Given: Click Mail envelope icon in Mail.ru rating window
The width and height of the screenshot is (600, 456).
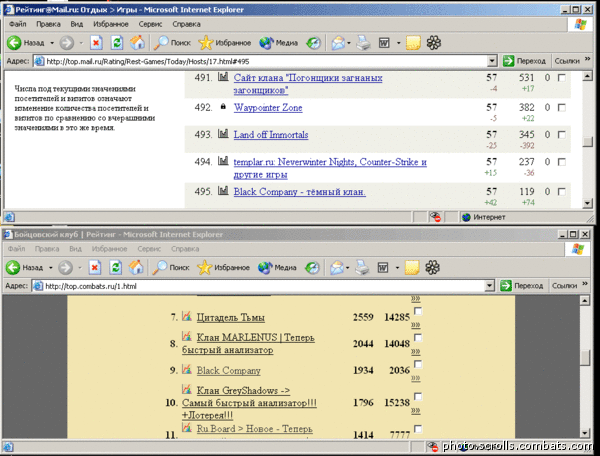Looking at the screenshot, I should pos(338,43).
